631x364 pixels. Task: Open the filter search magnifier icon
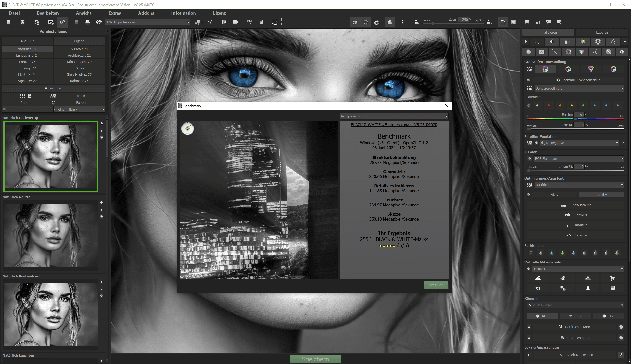[537, 42]
